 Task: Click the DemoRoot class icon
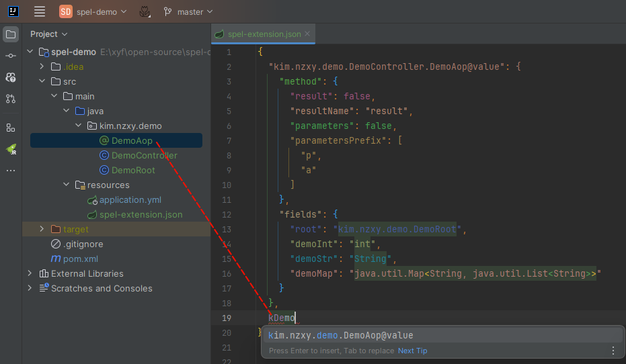(104, 170)
